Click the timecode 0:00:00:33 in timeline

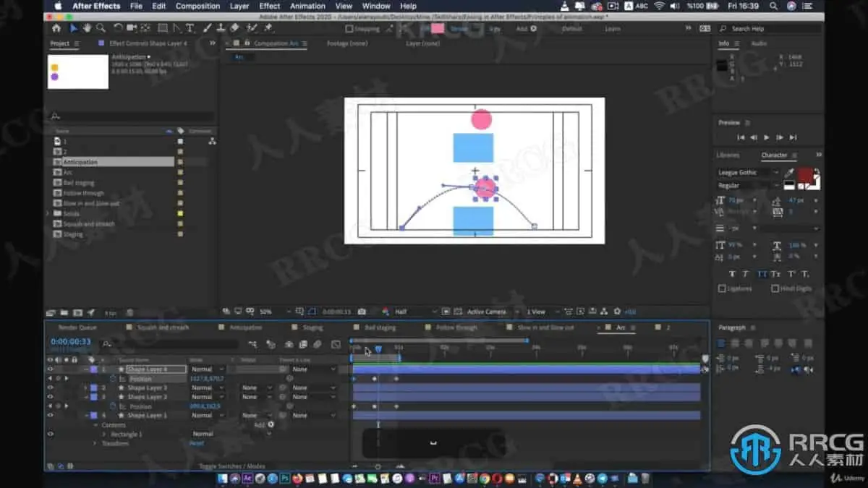point(71,341)
